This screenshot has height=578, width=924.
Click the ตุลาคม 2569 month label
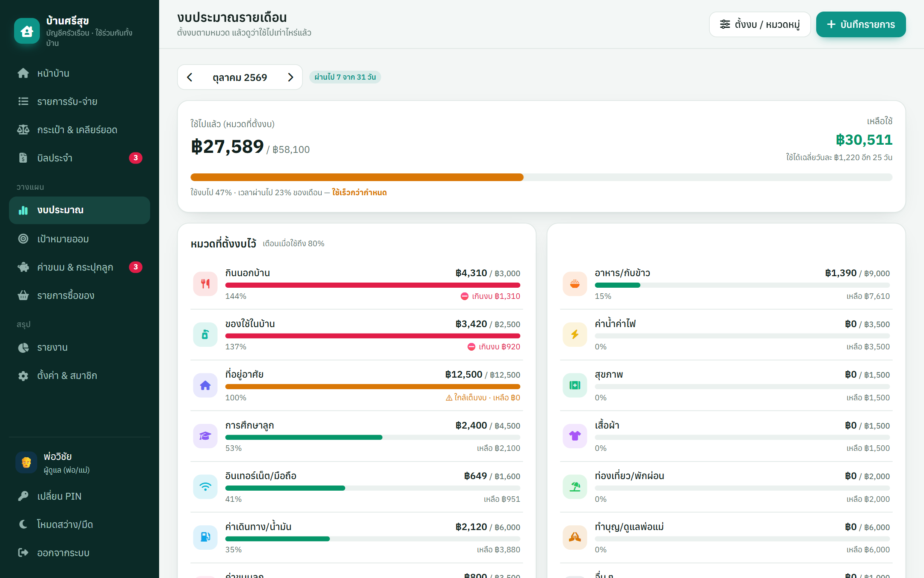coord(240,77)
